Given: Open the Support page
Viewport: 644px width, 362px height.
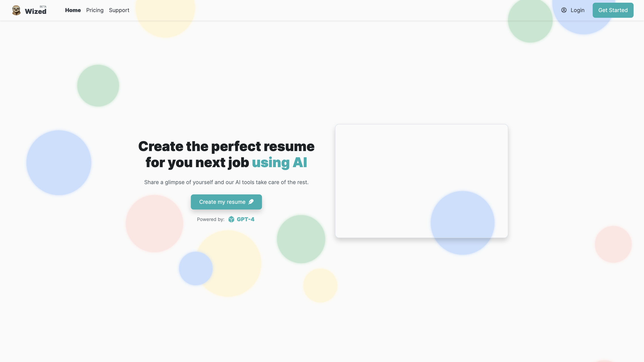Looking at the screenshot, I should (119, 10).
